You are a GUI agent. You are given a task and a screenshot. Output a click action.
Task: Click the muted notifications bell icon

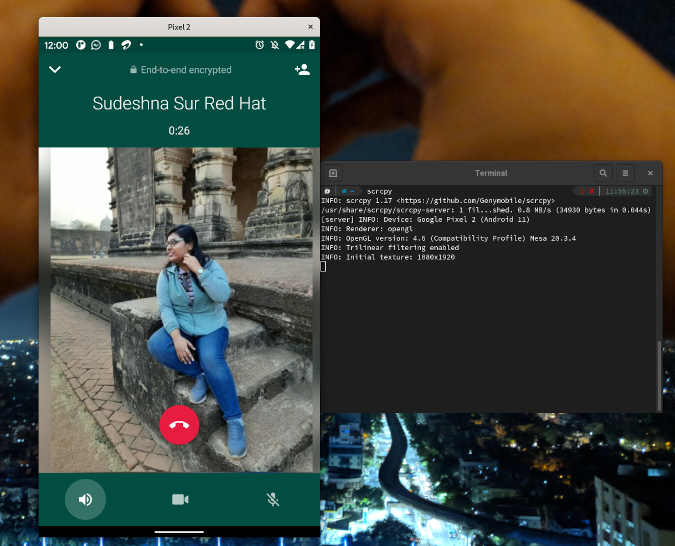(x=274, y=45)
